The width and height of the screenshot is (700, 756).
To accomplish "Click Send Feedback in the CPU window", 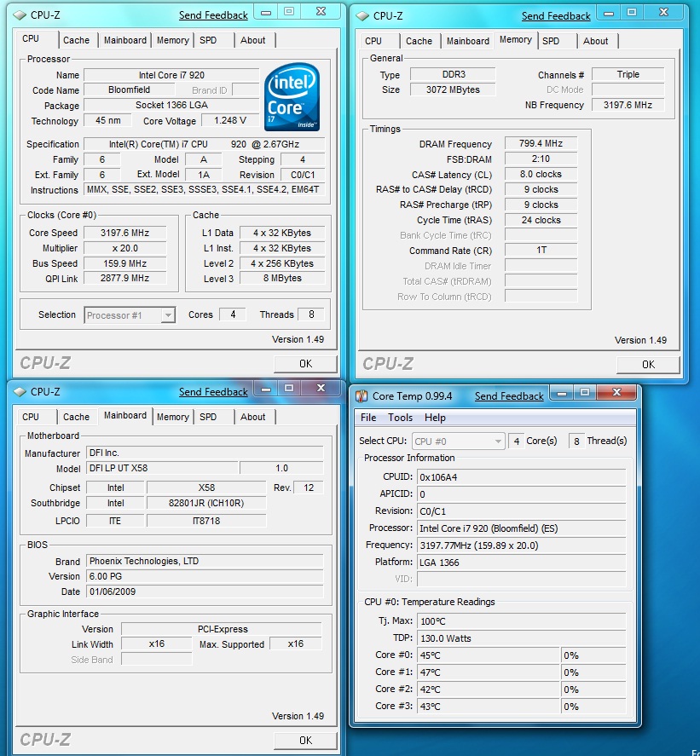I will pyautogui.click(x=213, y=15).
